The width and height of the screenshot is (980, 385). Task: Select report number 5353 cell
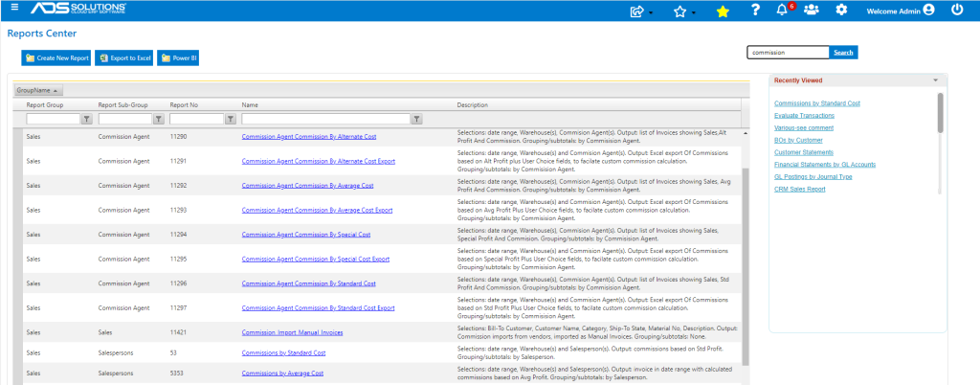coord(176,374)
